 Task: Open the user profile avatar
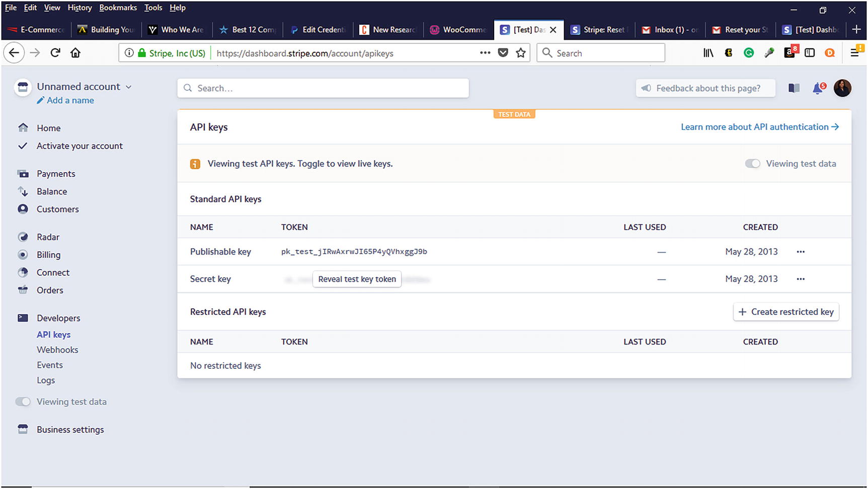[842, 88]
